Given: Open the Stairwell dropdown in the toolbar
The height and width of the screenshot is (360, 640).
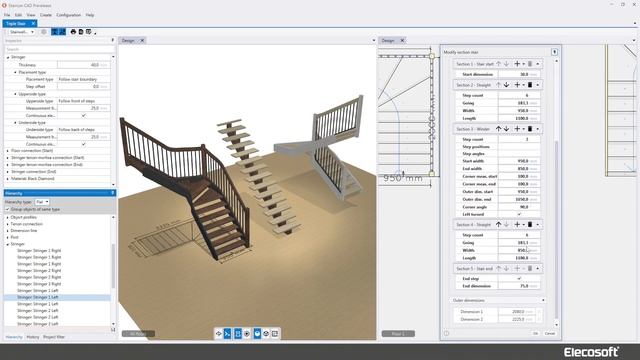Looking at the screenshot, I should coord(21,32).
